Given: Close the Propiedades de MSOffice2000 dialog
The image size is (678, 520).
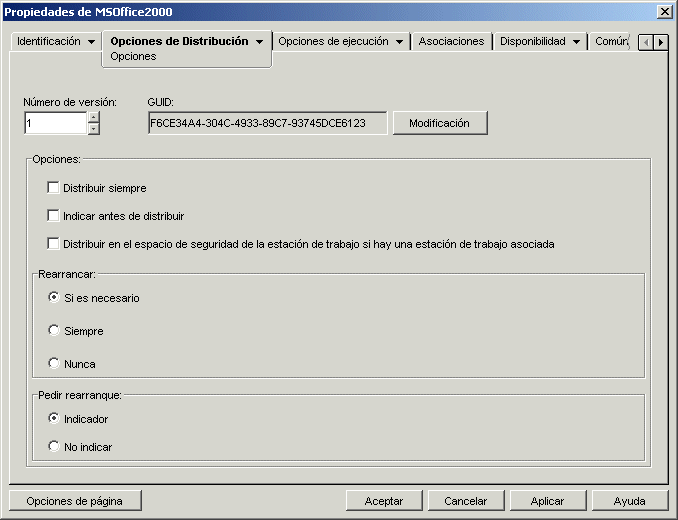Looking at the screenshot, I should tap(665, 12).
